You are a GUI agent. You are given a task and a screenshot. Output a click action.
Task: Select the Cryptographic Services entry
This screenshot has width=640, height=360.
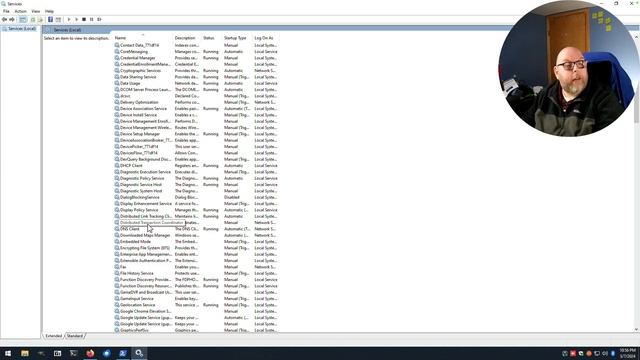coord(196,71)
